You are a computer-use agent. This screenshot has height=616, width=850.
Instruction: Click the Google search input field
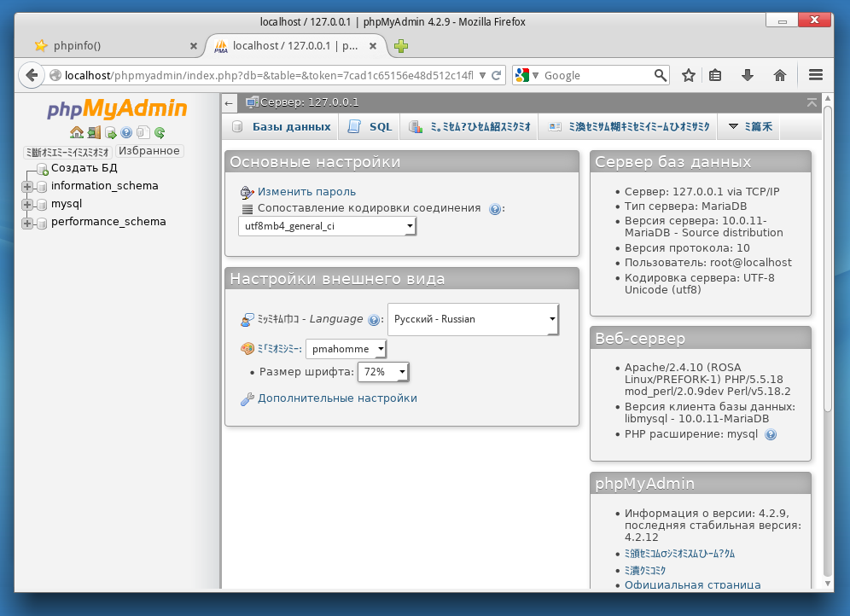[x=597, y=75]
